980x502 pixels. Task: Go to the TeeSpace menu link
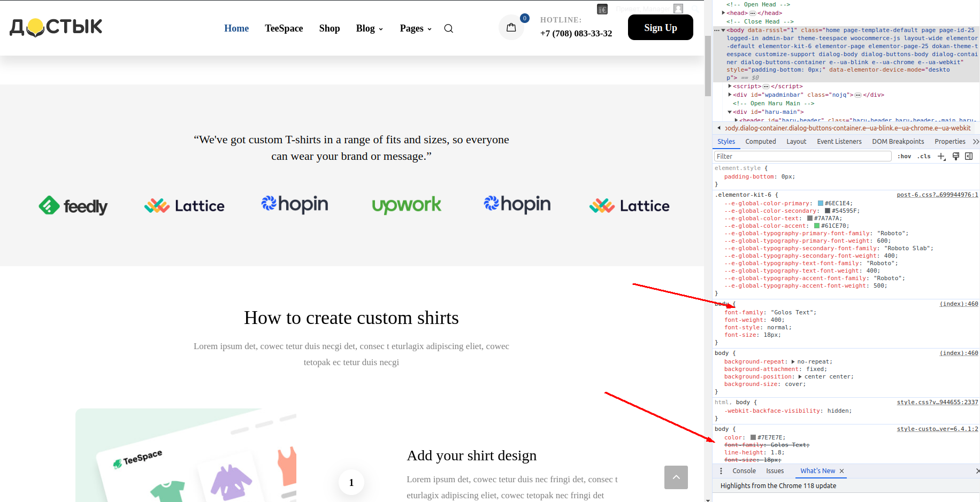[x=284, y=28]
